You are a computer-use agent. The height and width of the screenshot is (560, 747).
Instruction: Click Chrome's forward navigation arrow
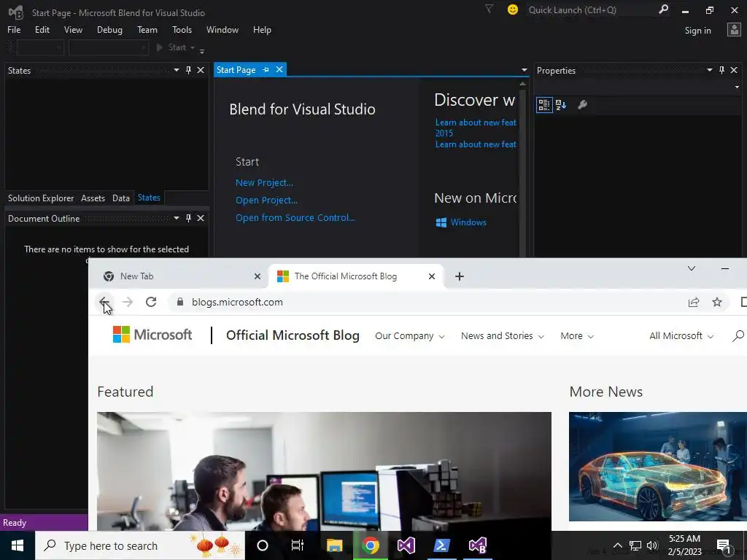coord(127,302)
